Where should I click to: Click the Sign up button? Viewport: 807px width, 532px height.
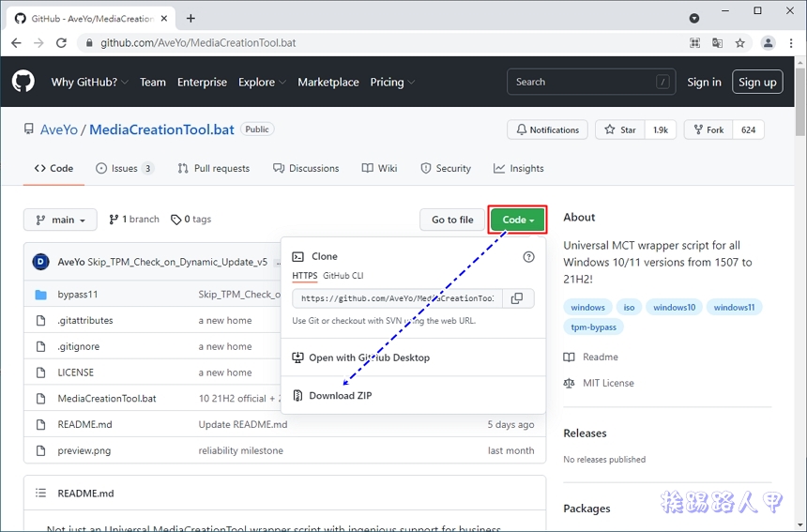pyautogui.click(x=757, y=82)
